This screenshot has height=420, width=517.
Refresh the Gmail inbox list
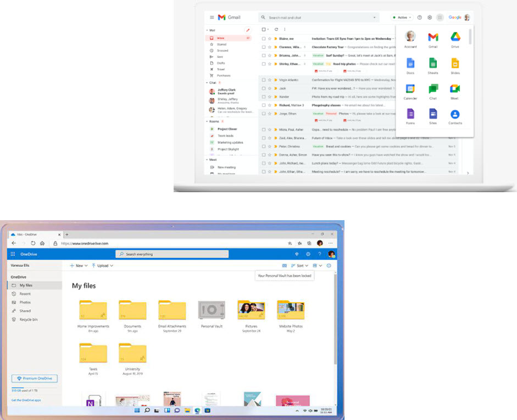[x=276, y=29]
